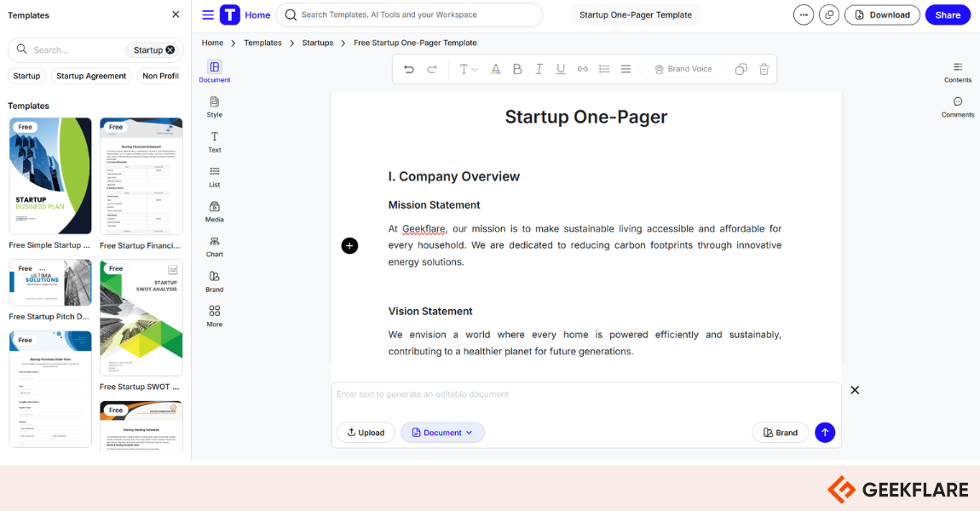980x511 pixels.
Task: Expand the text style dropdown in the toolbar
Action: point(469,69)
